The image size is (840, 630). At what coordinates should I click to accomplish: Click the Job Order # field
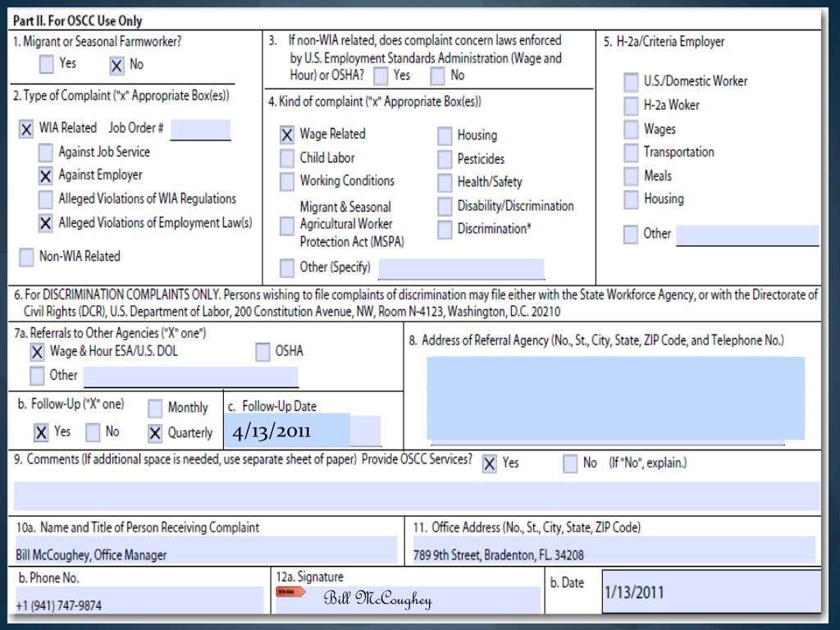200,130
